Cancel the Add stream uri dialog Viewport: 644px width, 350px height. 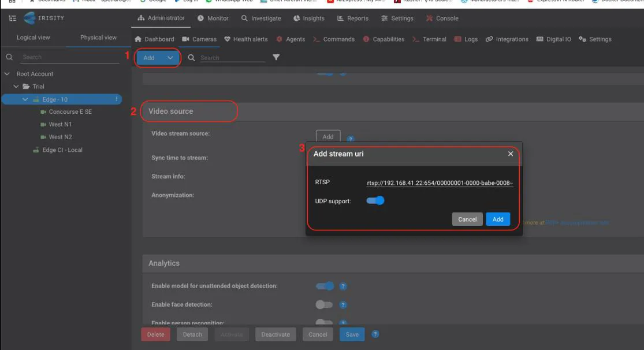pos(467,219)
